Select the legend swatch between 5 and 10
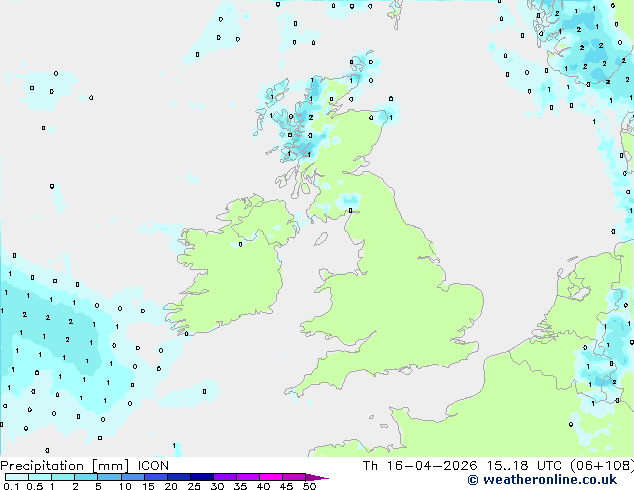 point(109,477)
